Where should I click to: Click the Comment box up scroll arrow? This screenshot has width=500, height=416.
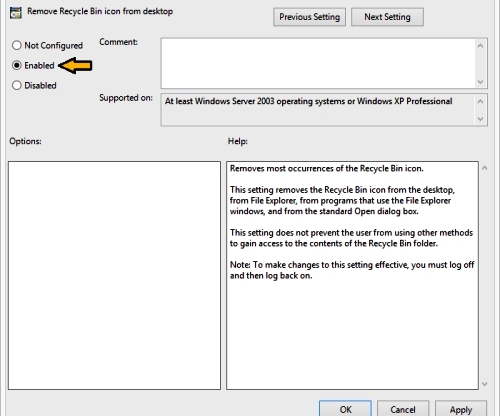[x=480, y=46]
